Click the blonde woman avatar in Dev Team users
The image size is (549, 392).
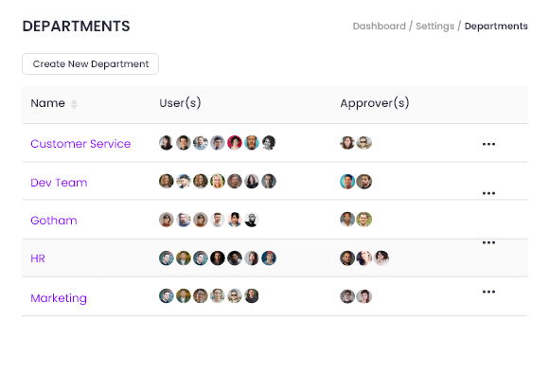(x=218, y=181)
